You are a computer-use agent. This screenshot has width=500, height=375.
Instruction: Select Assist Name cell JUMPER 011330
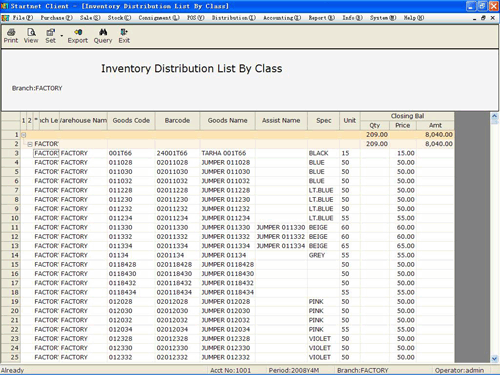pos(281,228)
